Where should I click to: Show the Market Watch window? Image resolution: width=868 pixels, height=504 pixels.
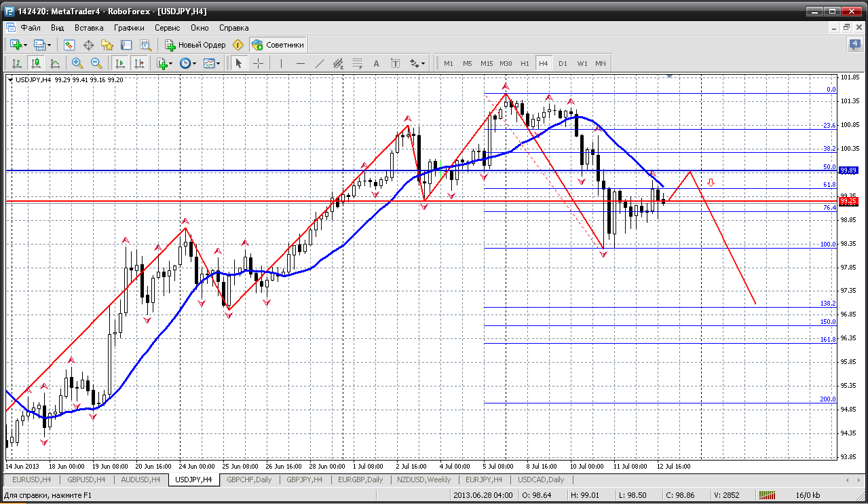pyautogui.click(x=69, y=45)
